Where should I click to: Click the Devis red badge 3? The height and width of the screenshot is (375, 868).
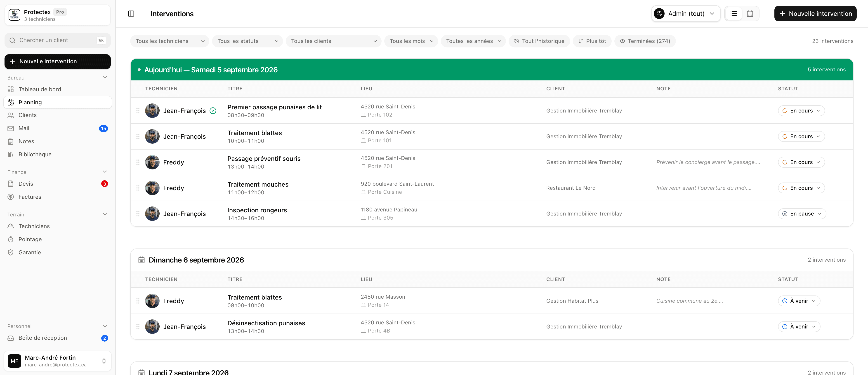point(104,184)
